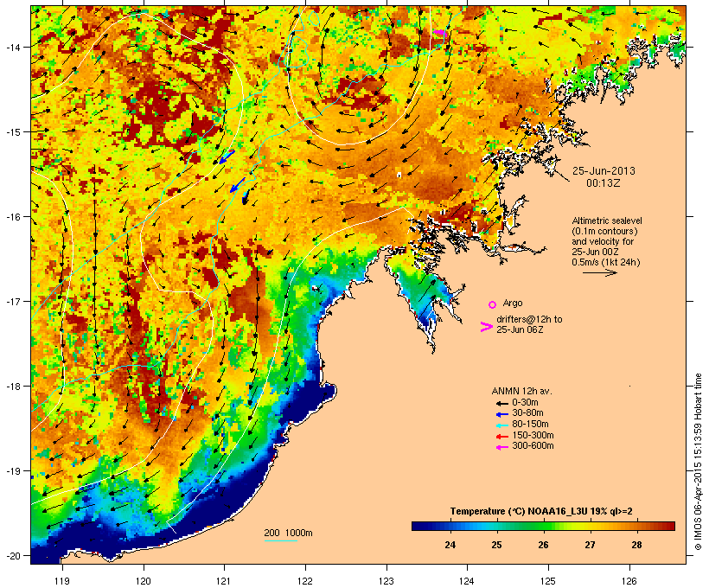
Task: Click the latitude axis label '-19'
Action: pos(12,471)
